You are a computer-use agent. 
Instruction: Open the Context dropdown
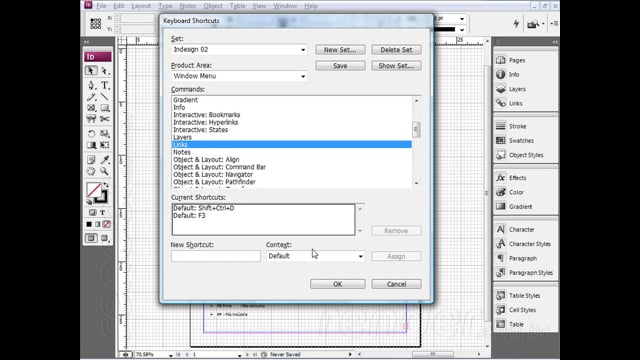coord(315,256)
